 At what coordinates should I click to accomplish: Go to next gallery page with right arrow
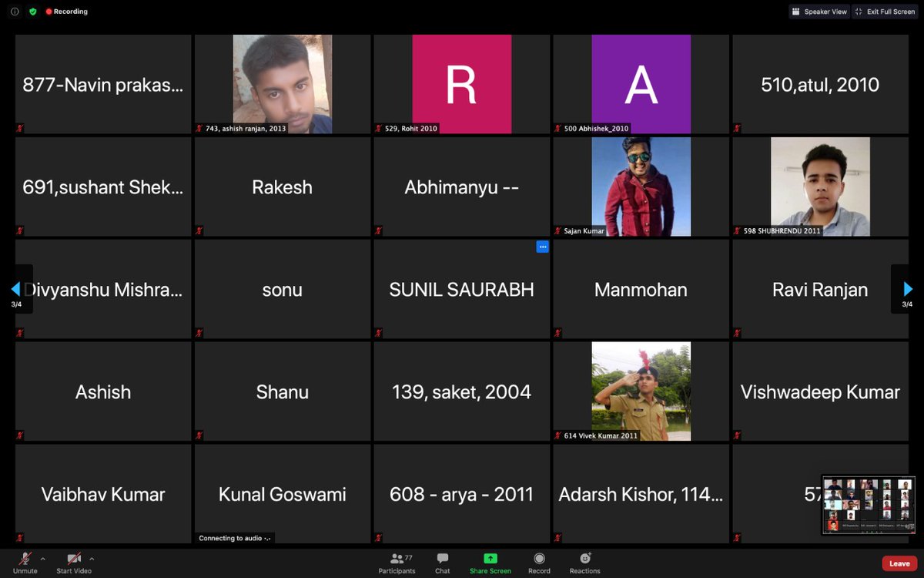[x=908, y=289]
